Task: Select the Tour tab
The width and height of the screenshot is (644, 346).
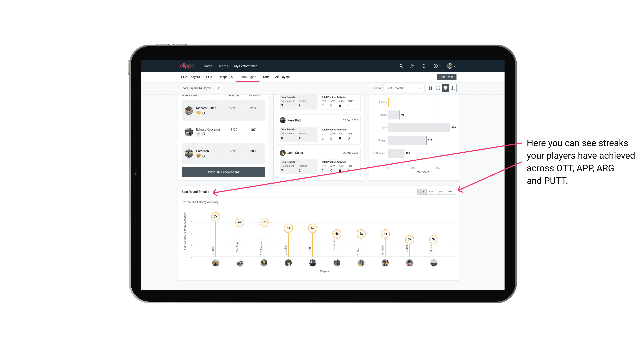Action: [266, 77]
